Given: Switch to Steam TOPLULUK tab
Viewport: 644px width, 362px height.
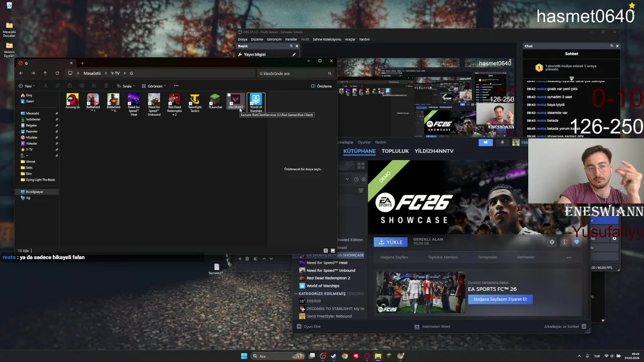Looking at the screenshot, I should coord(395,151).
